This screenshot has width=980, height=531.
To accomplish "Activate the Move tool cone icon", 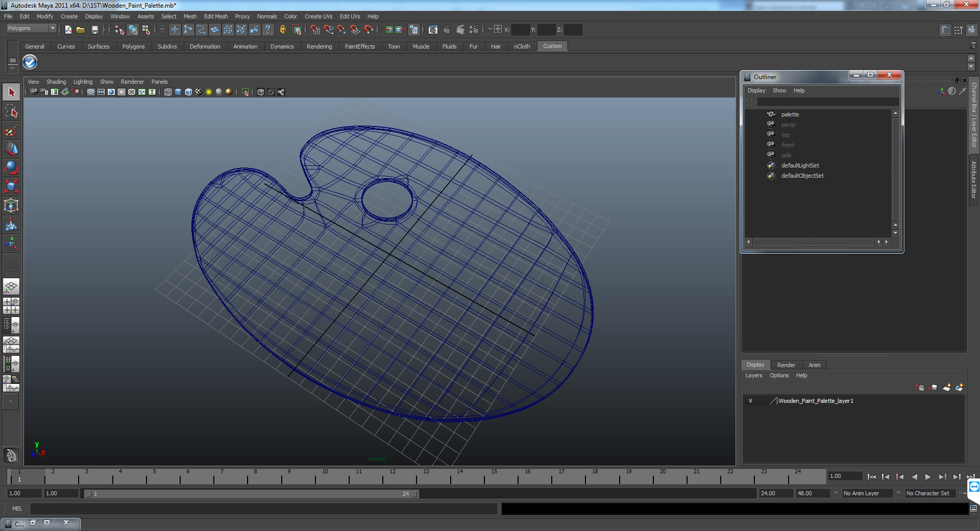I will 11,149.
